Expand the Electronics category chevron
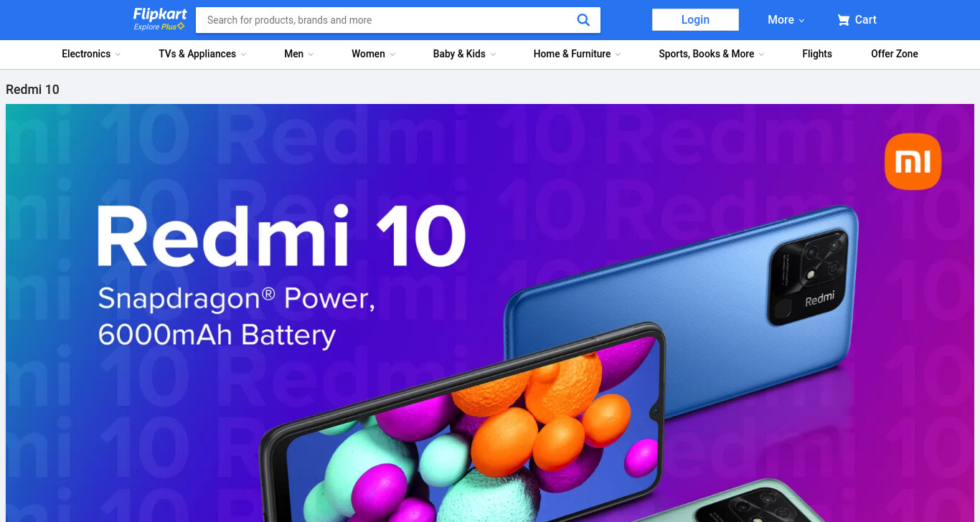This screenshot has width=980, height=522. [118, 54]
